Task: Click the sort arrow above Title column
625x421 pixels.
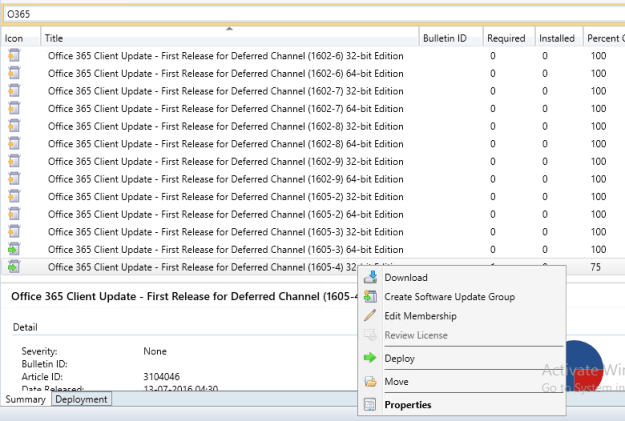Action: pos(229,28)
